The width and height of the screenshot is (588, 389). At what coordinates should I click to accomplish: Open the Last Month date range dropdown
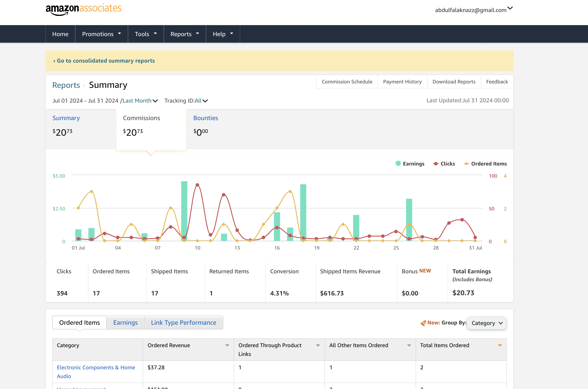tap(140, 101)
